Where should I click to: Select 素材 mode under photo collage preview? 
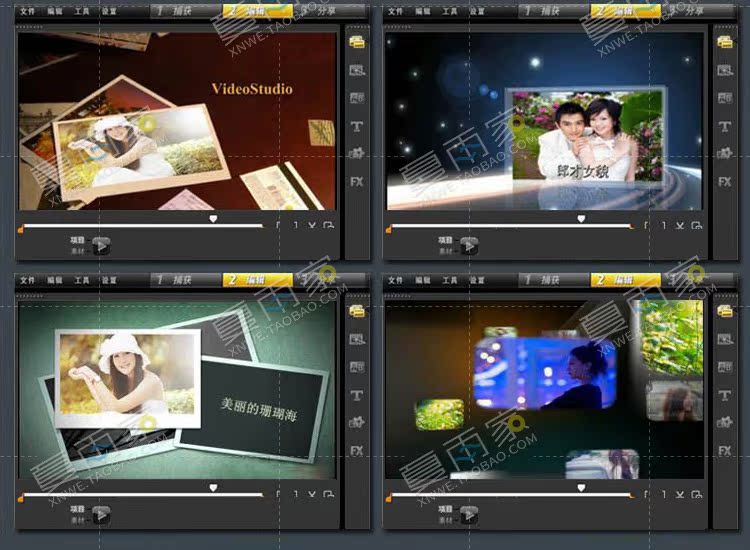445,520
